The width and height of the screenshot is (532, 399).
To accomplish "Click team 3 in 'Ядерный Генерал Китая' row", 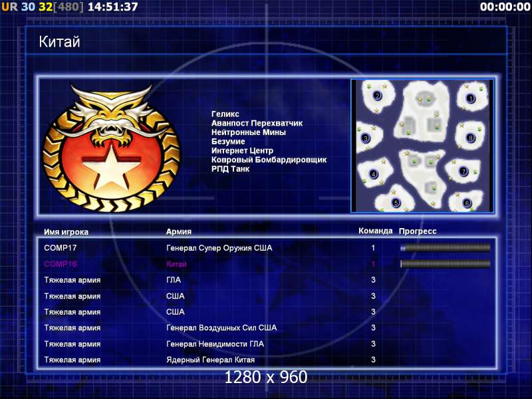I will click(373, 360).
